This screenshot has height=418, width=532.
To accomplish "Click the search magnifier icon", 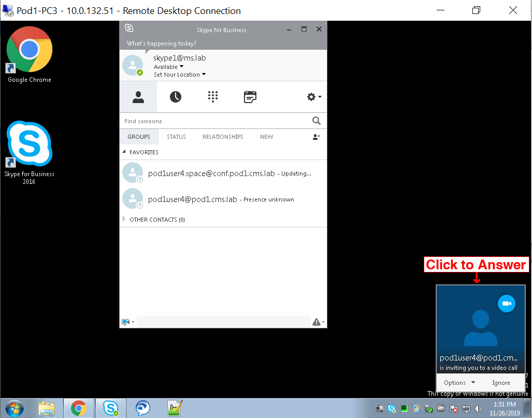I will tap(316, 121).
